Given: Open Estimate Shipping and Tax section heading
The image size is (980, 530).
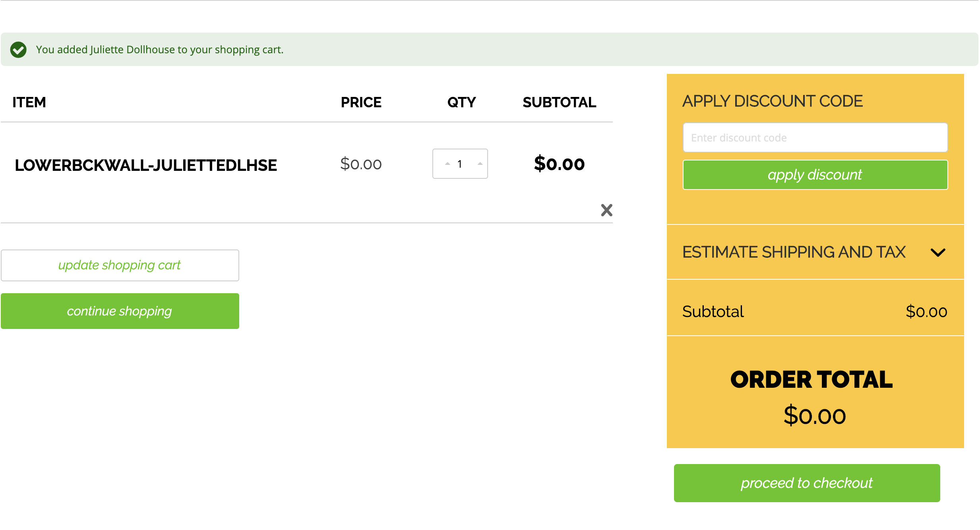Looking at the screenshot, I should click(794, 252).
